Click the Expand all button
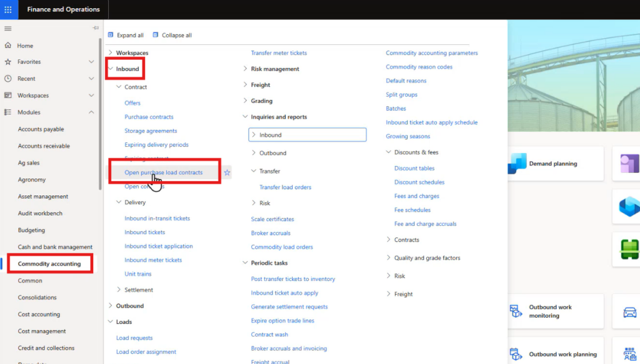The width and height of the screenshot is (640, 364). 126,35
